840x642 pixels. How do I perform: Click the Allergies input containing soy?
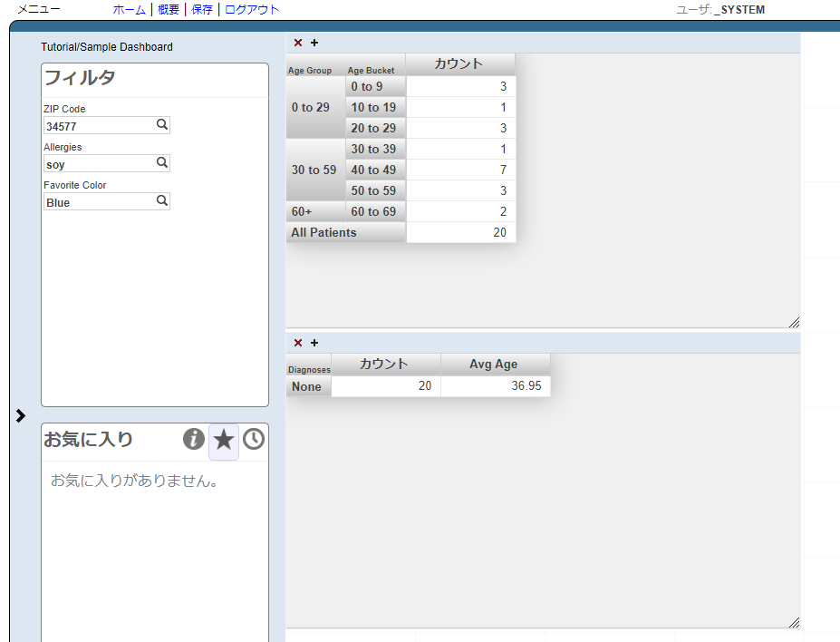[99, 164]
